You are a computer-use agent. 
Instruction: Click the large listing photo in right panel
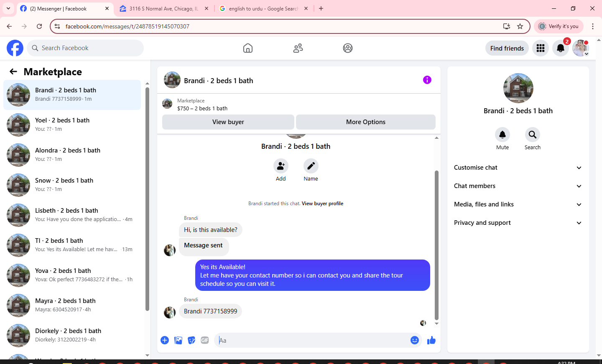point(518,88)
